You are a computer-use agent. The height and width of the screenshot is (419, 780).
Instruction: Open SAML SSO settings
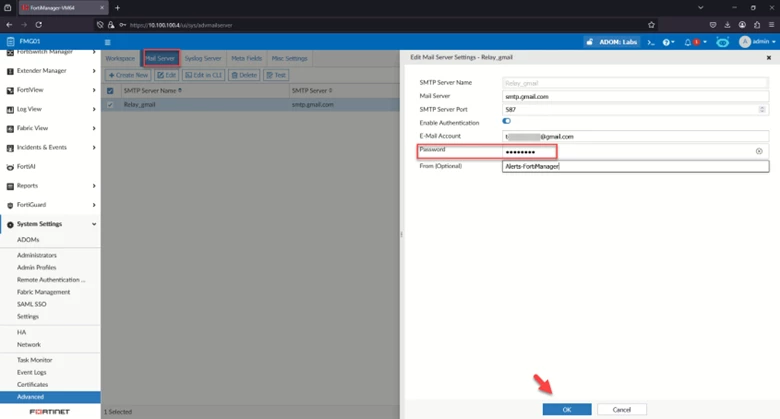tap(31, 304)
